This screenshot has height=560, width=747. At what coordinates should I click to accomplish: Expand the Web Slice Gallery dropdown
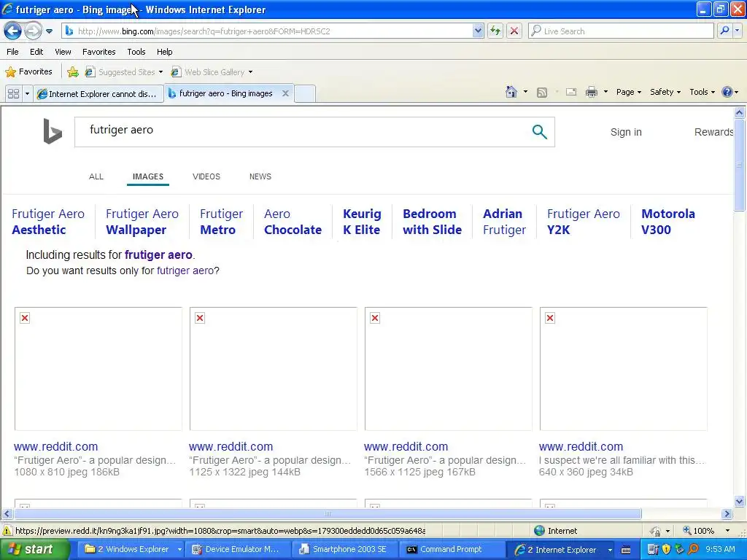point(250,72)
